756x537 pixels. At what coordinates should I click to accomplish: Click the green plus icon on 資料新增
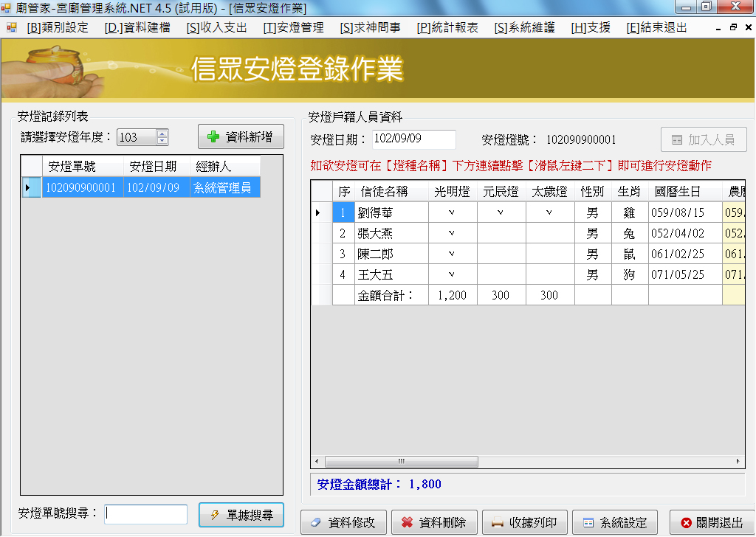click(213, 136)
